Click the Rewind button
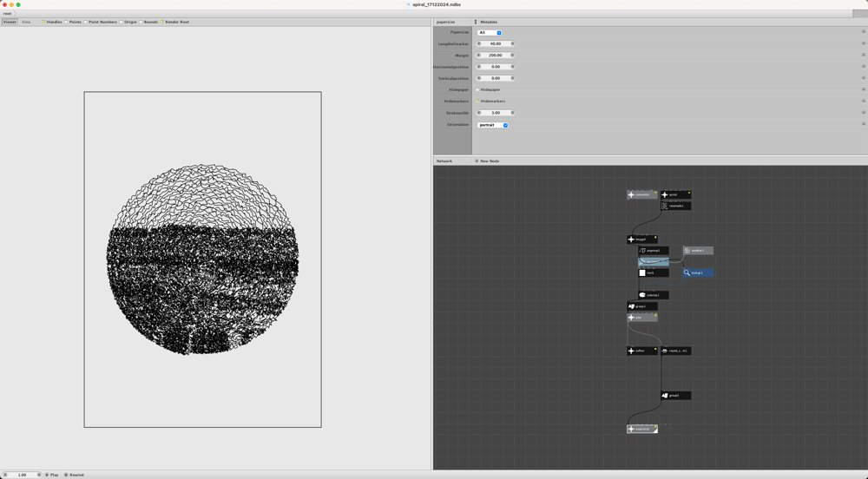Image resolution: width=868 pixels, height=479 pixels. [74, 475]
